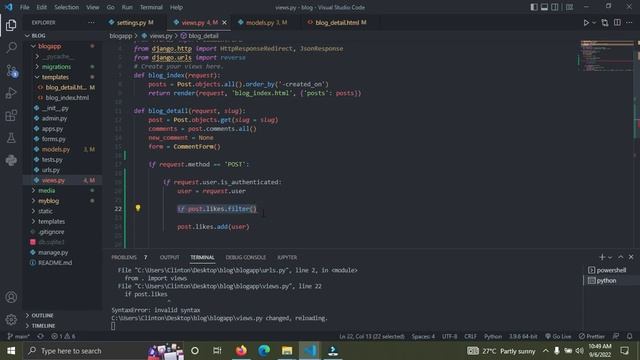Customize layout icon in title bar

(x=569, y=7)
